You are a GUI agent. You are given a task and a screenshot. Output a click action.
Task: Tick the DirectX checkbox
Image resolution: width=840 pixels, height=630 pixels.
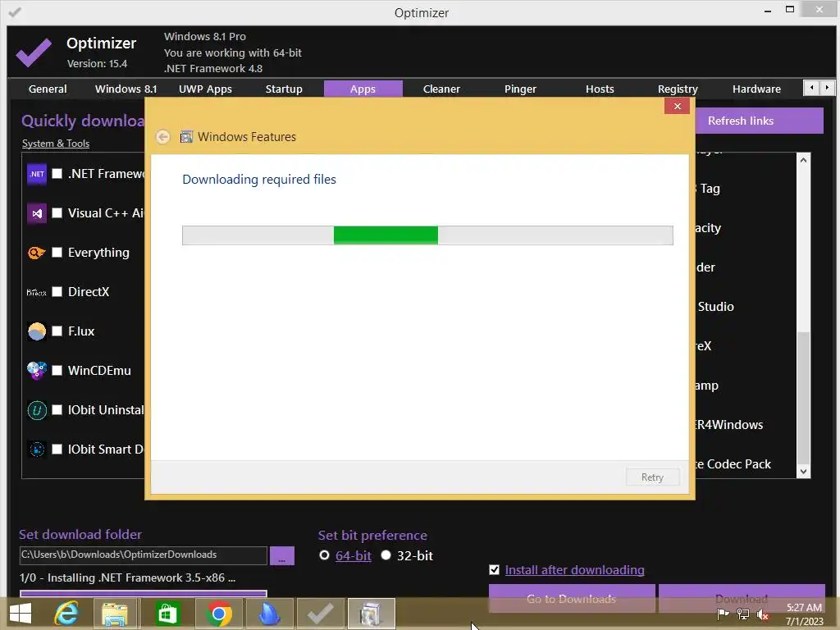point(57,292)
